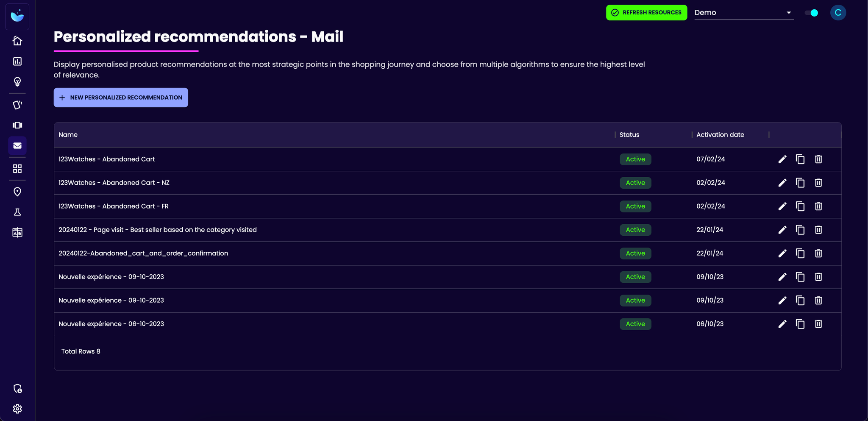Open the location pin icon in sidebar
Image resolution: width=868 pixels, height=421 pixels.
click(17, 192)
